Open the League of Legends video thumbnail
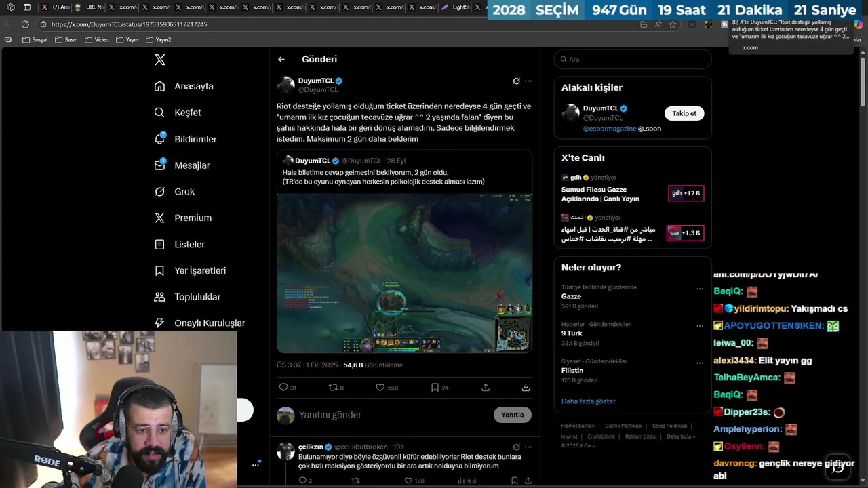Screen dimensions: 868x488 coord(404,273)
